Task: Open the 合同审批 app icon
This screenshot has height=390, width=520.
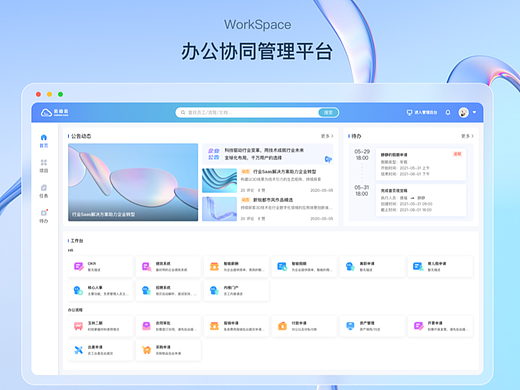Action: (146, 326)
